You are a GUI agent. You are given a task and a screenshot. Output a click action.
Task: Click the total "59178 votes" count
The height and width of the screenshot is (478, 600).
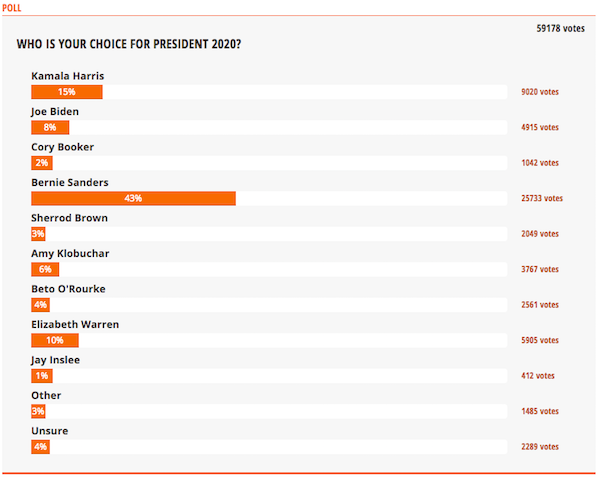[560, 29]
